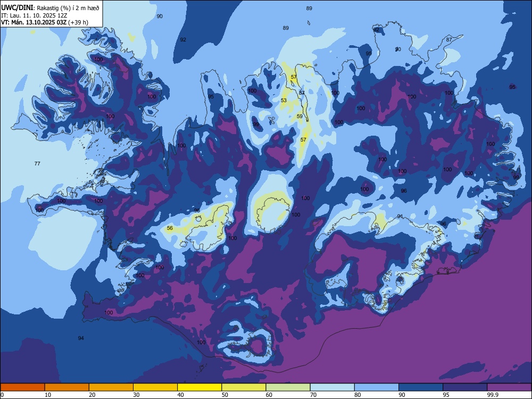Click the '30' legend tick label
The width and height of the screenshot is (532, 399).
tap(136, 395)
